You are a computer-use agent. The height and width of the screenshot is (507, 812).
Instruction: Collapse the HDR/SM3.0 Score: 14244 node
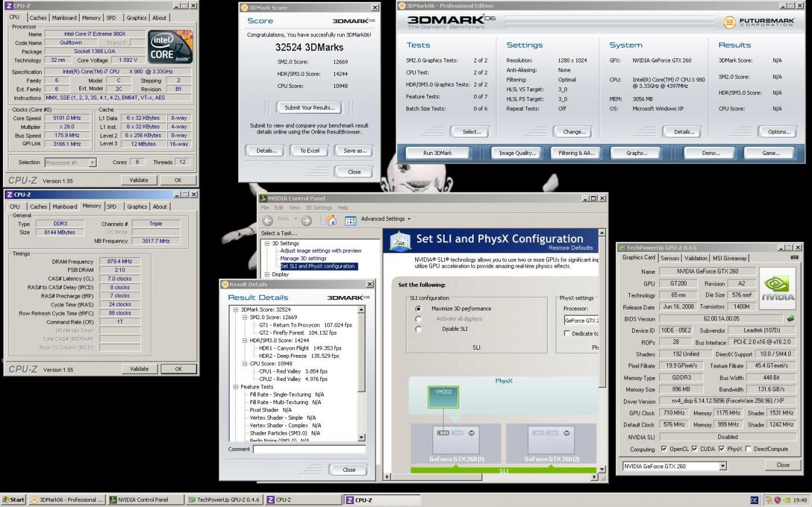[245, 341]
